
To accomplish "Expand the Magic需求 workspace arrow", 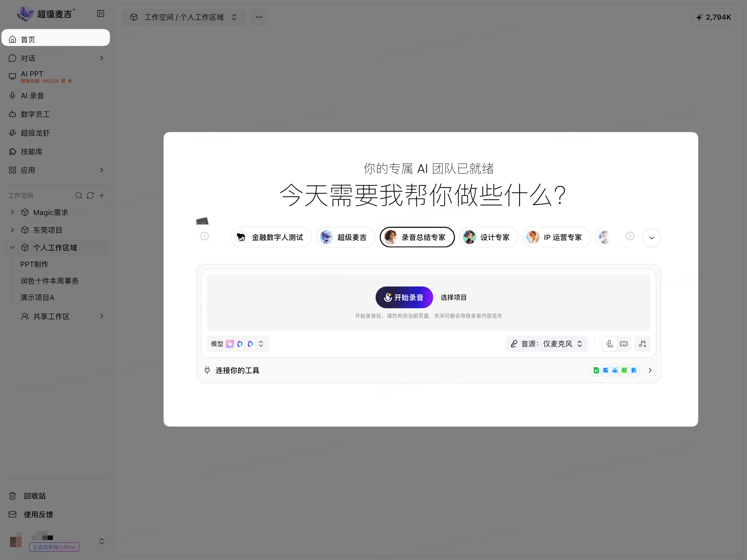I will coord(12,212).
